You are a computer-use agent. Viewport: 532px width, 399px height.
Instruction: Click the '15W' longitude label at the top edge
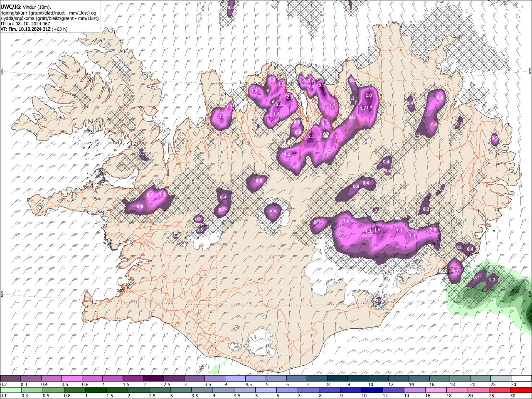(x=440, y=2)
